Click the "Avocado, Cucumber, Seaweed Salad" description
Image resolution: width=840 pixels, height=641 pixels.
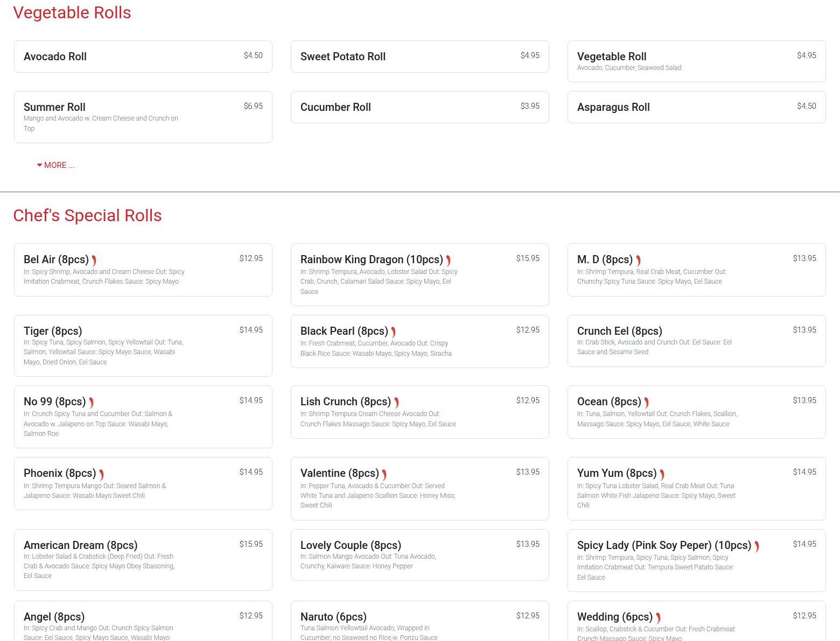(x=629, y=68)
